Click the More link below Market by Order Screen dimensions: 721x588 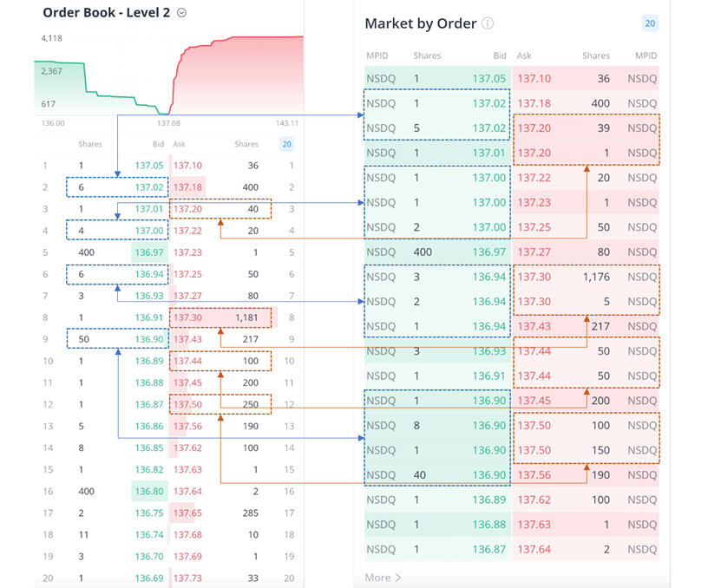pos(383,577)
